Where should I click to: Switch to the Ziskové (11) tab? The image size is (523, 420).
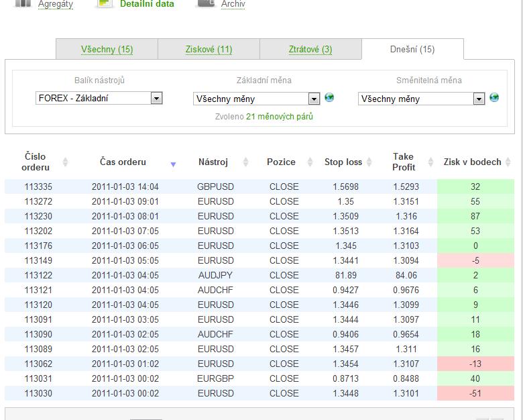coord(209,50)
